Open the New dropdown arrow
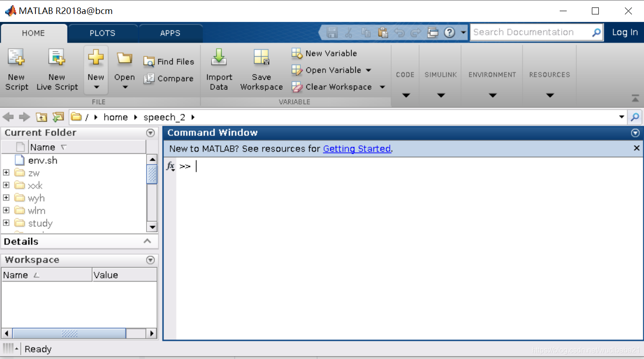Image resolution: width=644 pixels, height=359 pixels. (x=96, y=87)
